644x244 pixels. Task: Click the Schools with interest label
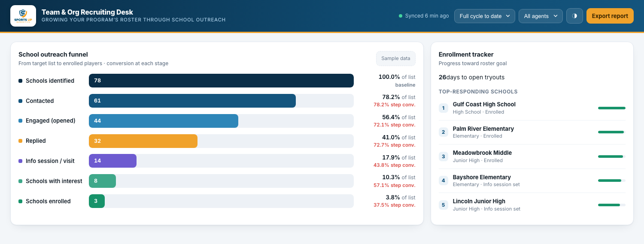tap(54, 181)
